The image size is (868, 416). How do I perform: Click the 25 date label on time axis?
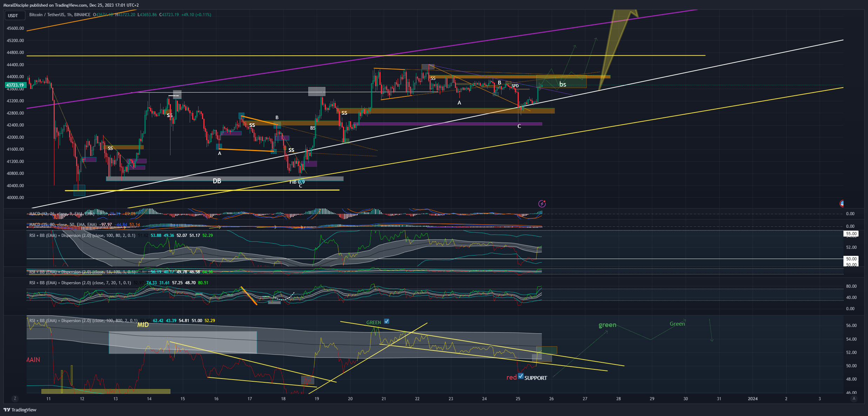point(518,399)
